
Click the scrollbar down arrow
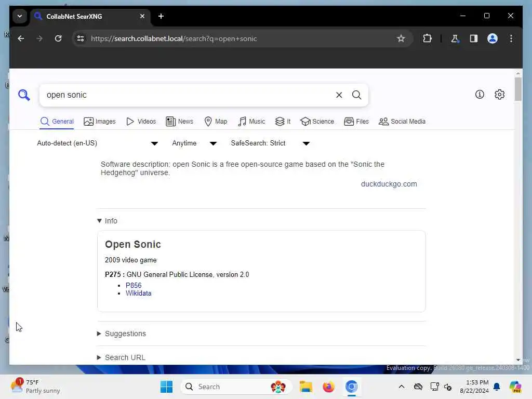coord(518,360)
